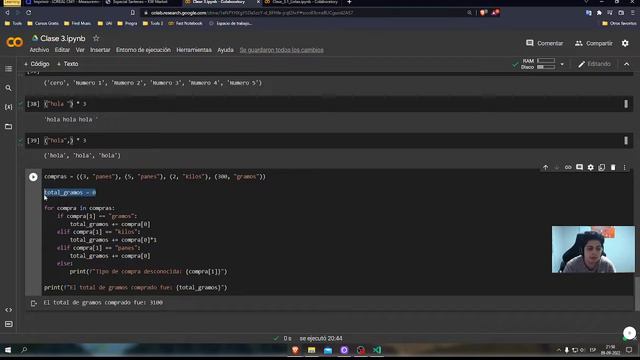
Task: Move the selected cell up
Action: (546, 167)
